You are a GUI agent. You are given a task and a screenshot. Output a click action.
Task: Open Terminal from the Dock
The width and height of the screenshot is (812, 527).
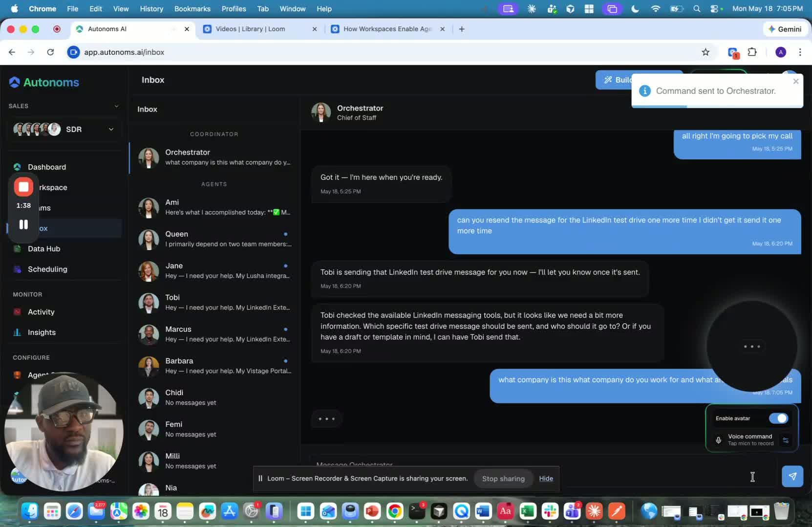[417, 511]
